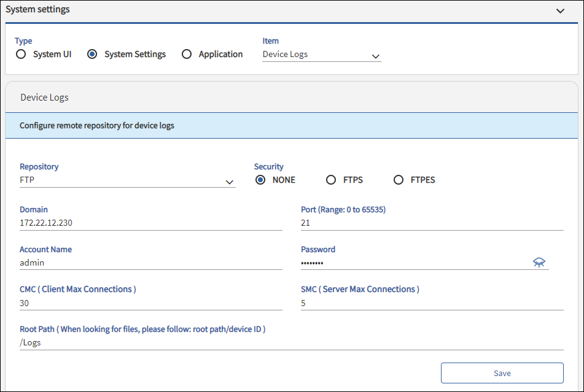
Task: Click the Domain field with 172.22.12.230
Action: click(150, 223)
